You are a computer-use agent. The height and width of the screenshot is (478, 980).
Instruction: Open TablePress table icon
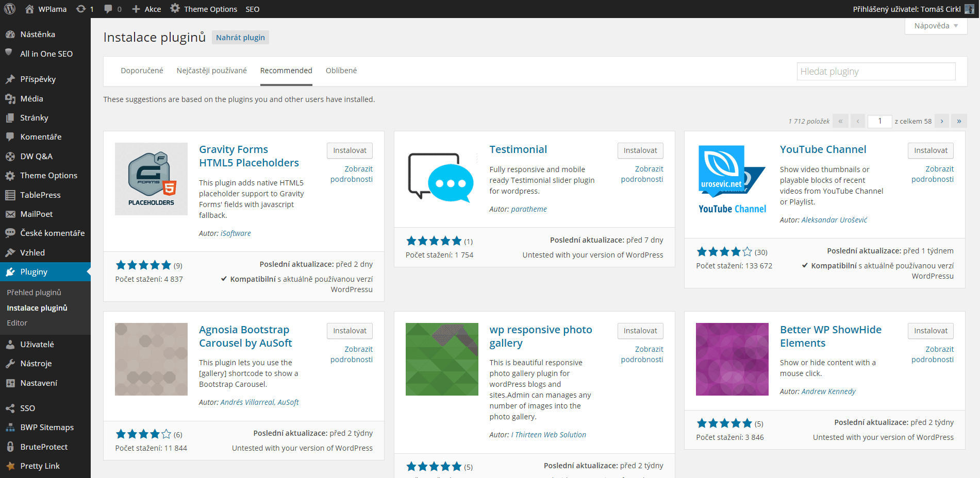[10, 195]
